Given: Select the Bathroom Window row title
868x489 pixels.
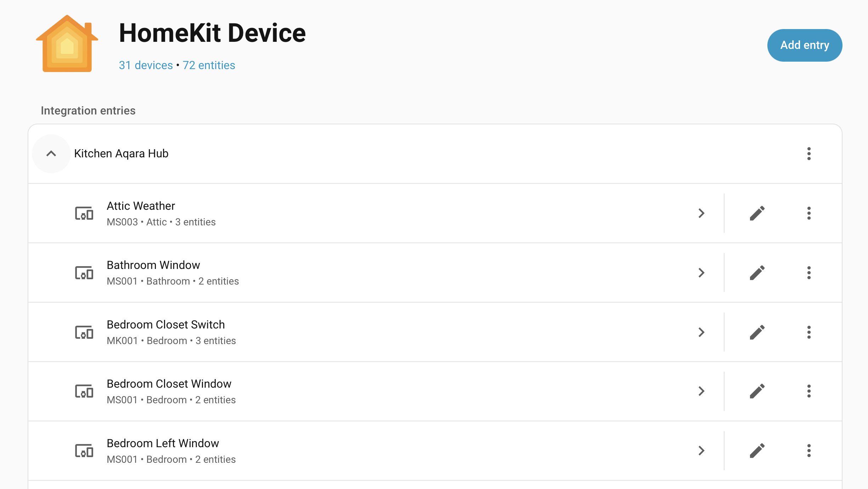Looking at the screenshot, I should click(153, 265).
